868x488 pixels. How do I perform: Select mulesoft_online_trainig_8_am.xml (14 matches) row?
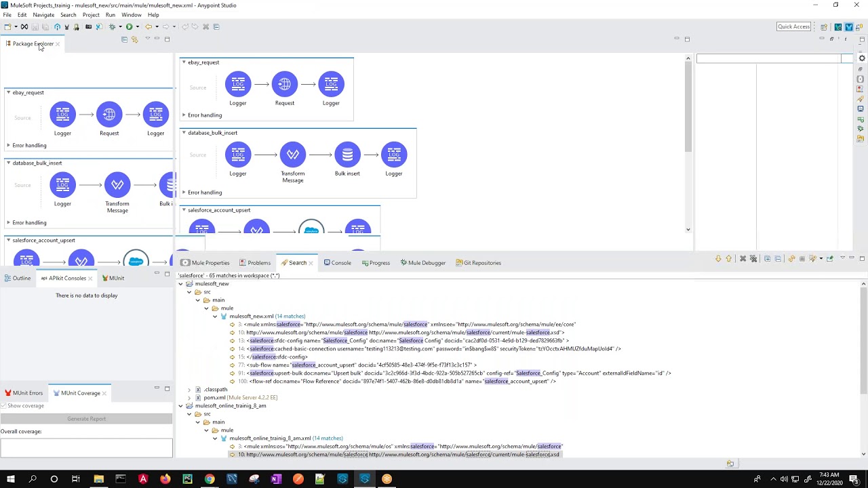[286, 439]
